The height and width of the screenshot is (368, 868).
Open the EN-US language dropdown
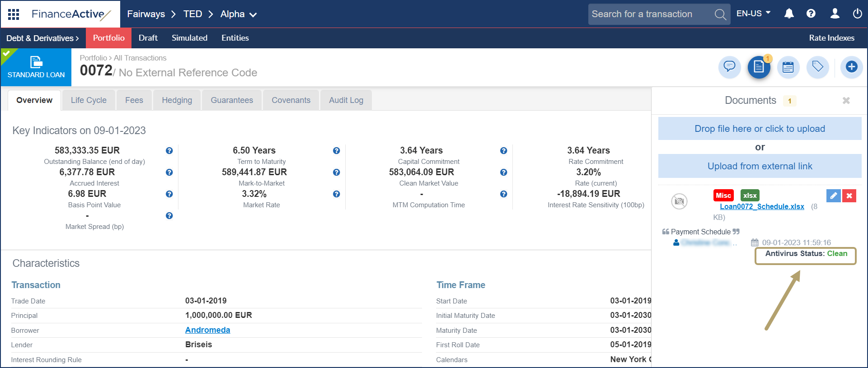coord(753,14)
